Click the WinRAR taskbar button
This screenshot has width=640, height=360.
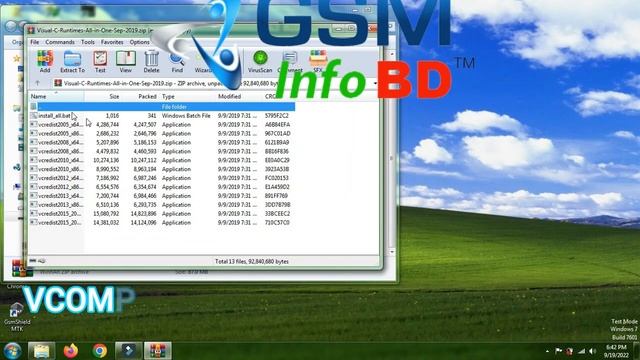point(158,351)
